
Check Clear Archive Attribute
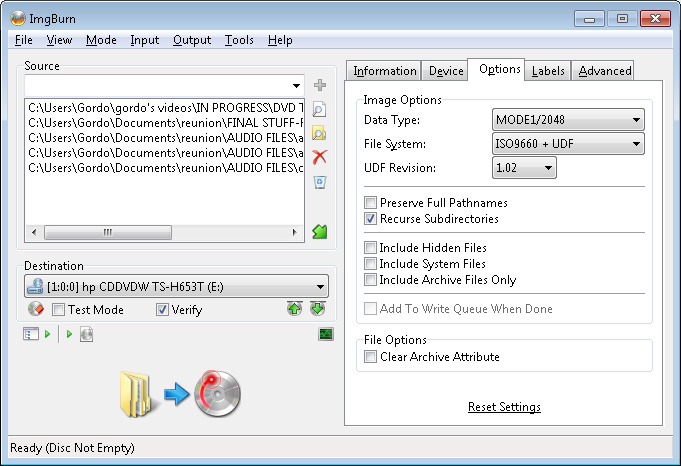click(370, 357)
